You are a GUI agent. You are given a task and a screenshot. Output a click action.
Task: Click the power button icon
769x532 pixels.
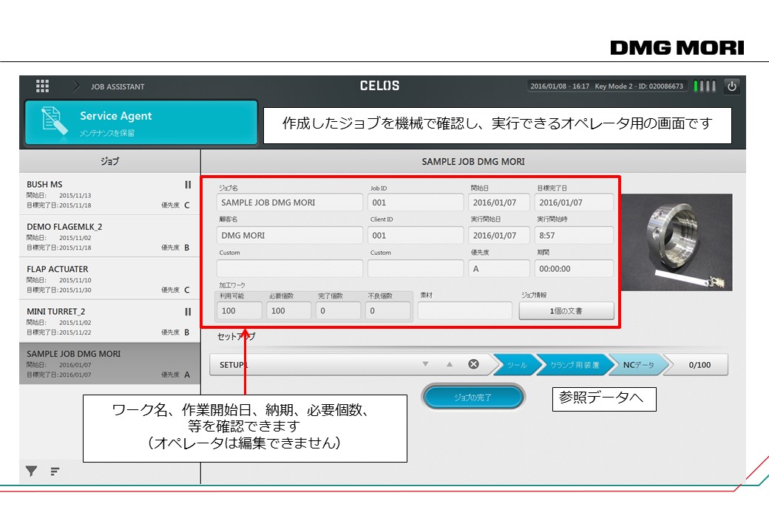click(x=732, y=86)
